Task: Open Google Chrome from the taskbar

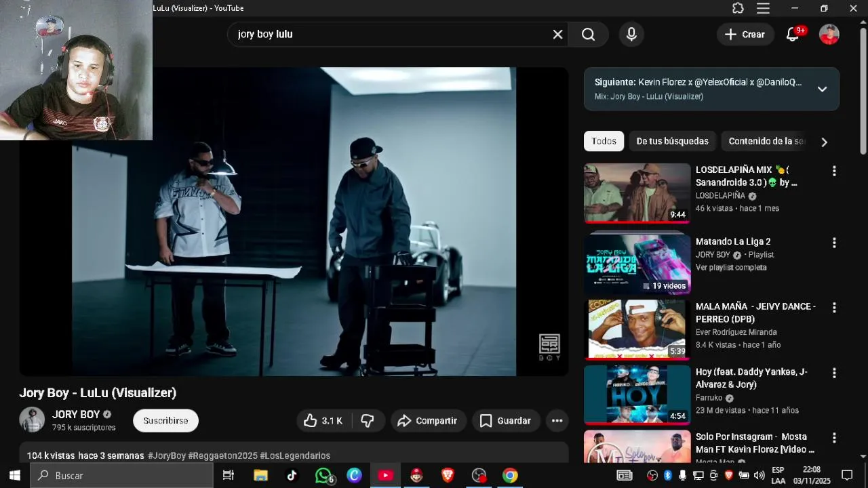Action: (510, 476)
